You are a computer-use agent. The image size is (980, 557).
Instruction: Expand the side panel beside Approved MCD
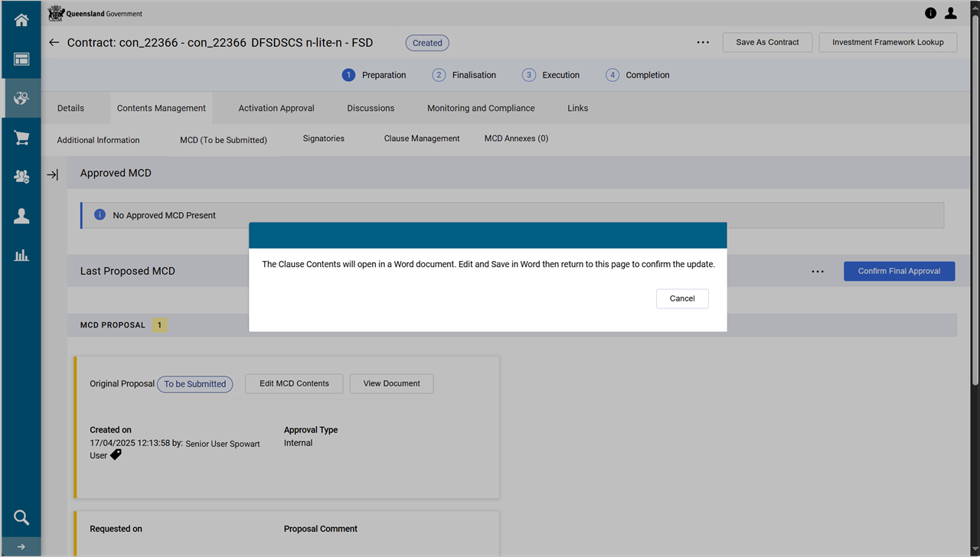click(52, 175)
